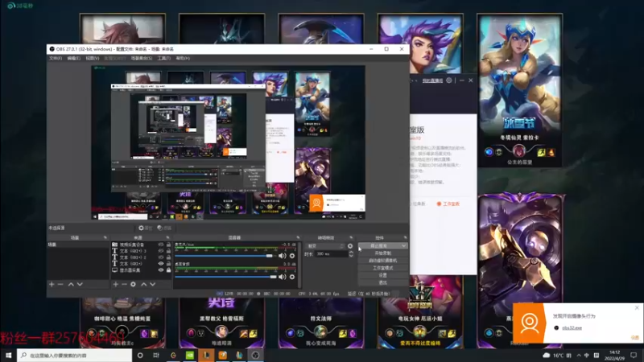Open the 文件(F) menu
Screen dimensions: 644x362
(x=56, y=58)
